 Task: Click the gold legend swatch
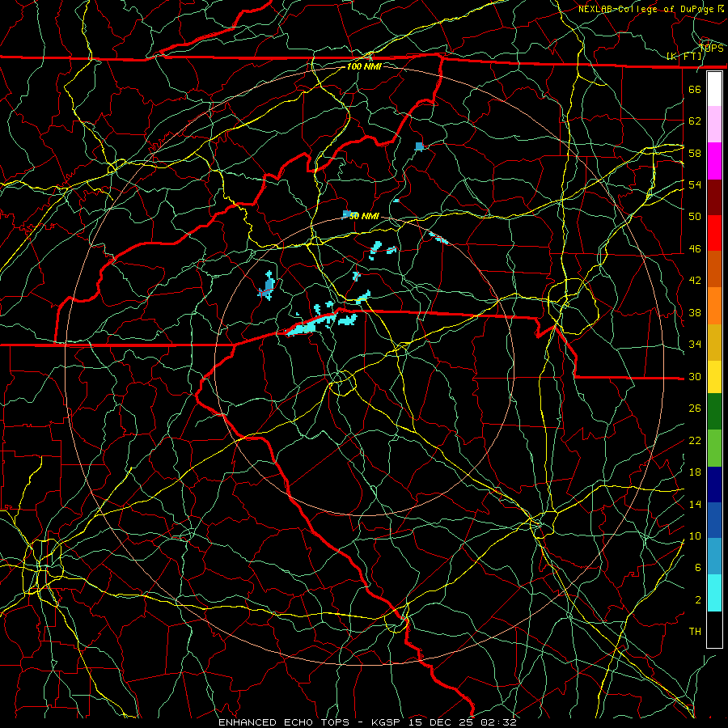714,342
